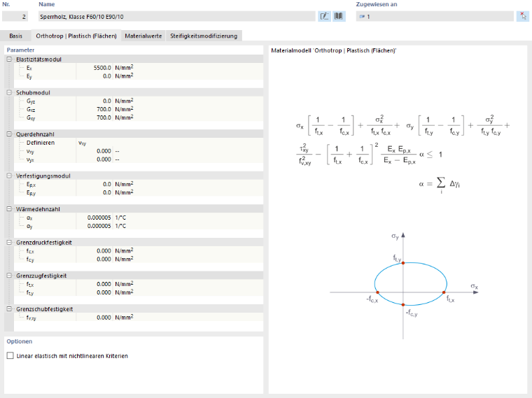
Task: Select the νxy value cell
Action: (x=94, y=151)
